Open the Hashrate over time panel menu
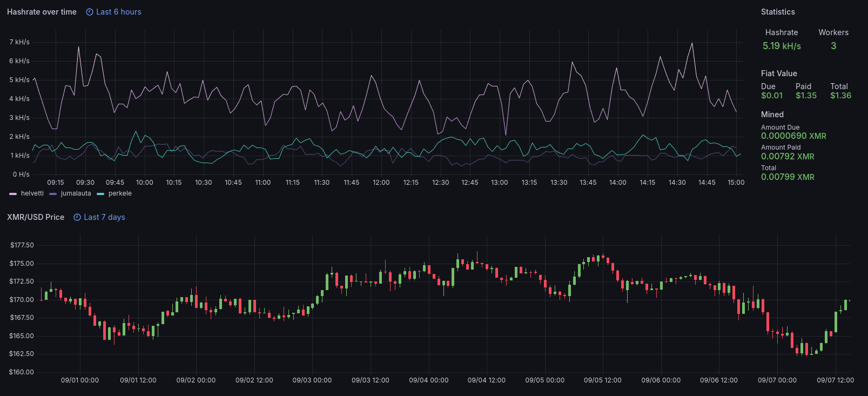 pos(42,12)
